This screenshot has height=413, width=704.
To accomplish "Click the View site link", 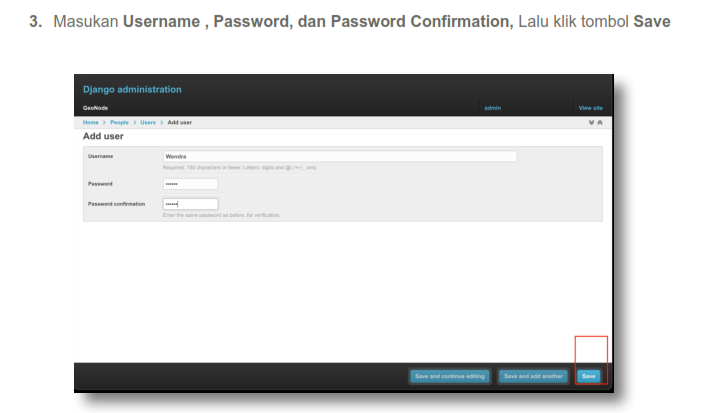I will pyautogui.click(x=590, y=107).
